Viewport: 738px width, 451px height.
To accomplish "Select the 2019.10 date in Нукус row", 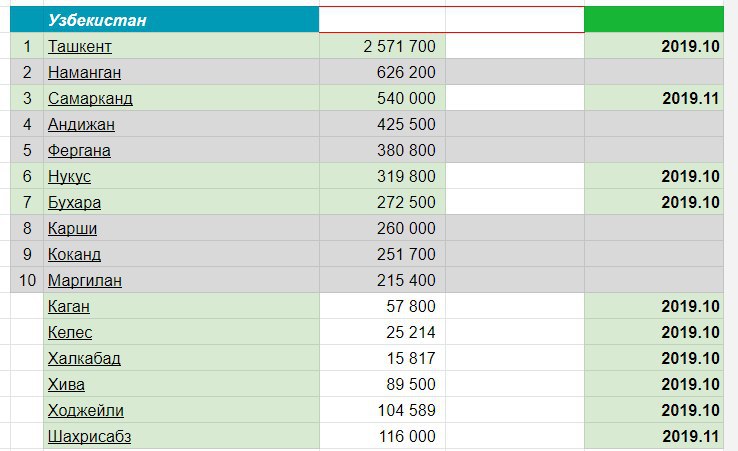I will tap(654, 176).
